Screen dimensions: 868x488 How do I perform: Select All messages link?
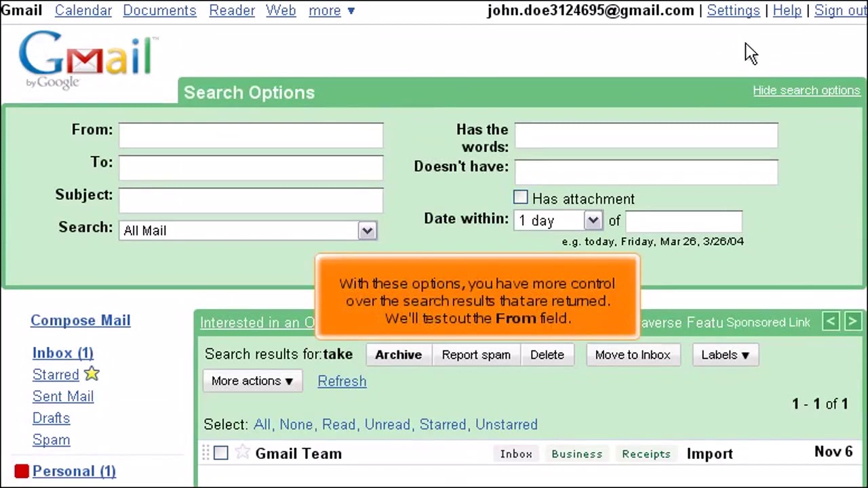tap(262, 424)
